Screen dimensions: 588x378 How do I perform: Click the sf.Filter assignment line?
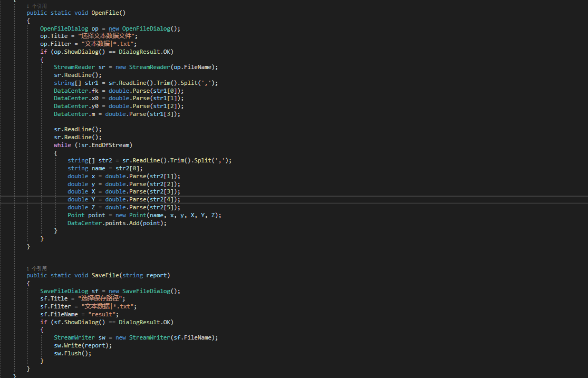tap(89, 306)
